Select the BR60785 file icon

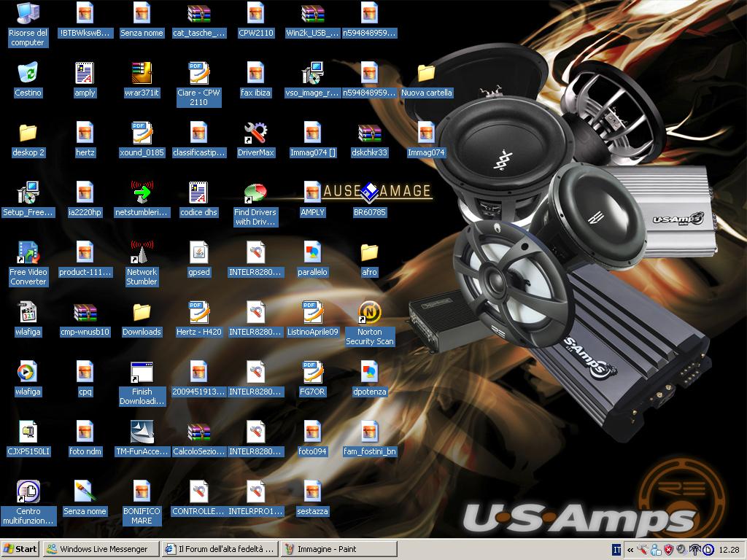click(369, 199)
